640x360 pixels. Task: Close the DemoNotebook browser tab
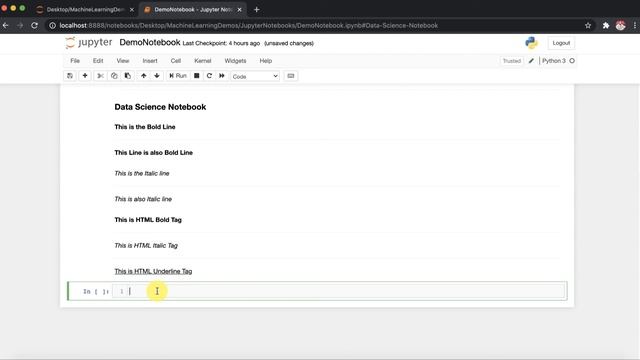click(240, 9)
